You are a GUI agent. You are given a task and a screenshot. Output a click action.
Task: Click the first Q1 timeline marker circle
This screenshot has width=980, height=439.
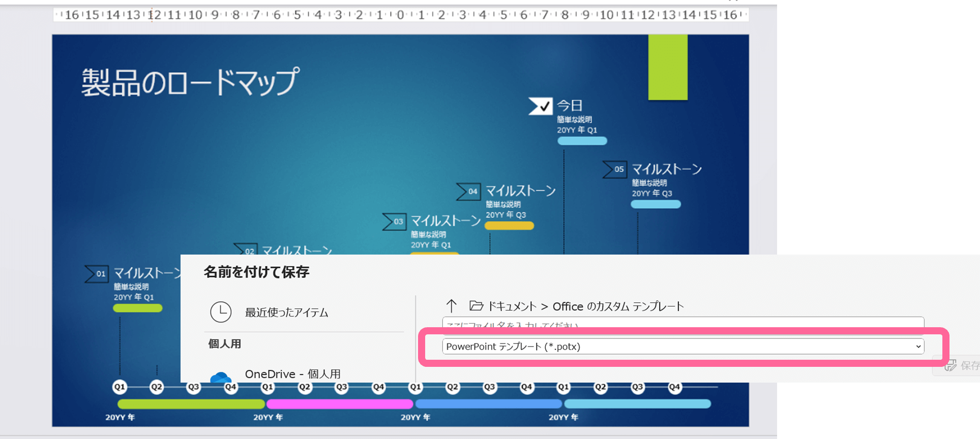[120, 387]
